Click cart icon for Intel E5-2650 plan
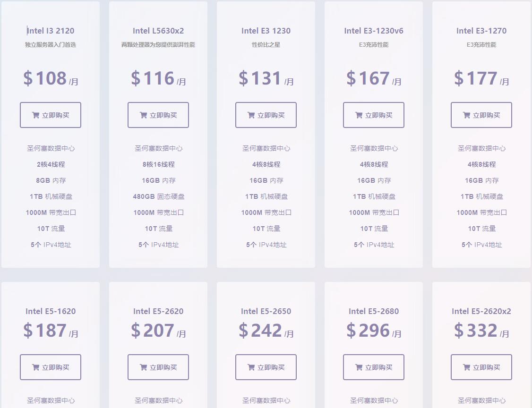532x408 pixels. 251,367
